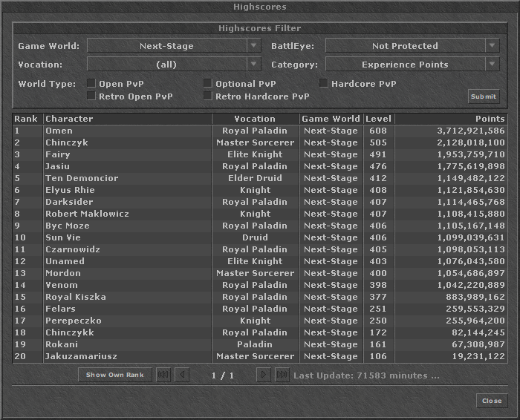Go to the first highscores page

[163, 375]
